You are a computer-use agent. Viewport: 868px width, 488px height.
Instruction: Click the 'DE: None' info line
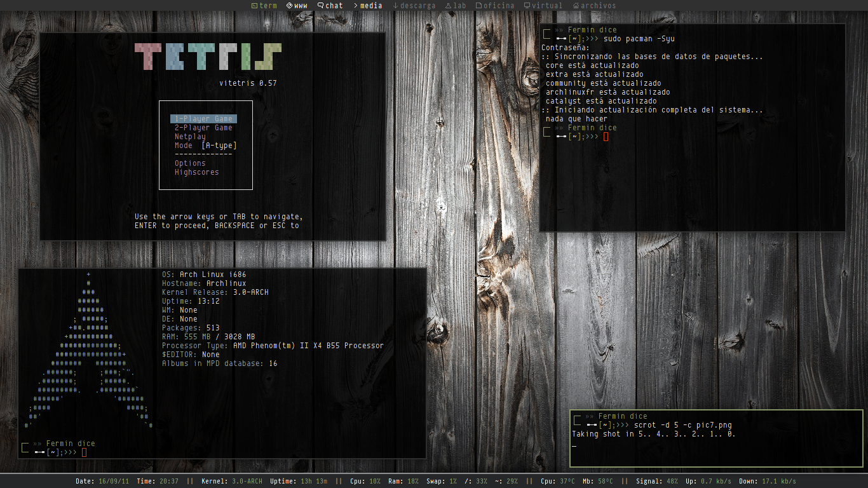[x=180, y=319]
